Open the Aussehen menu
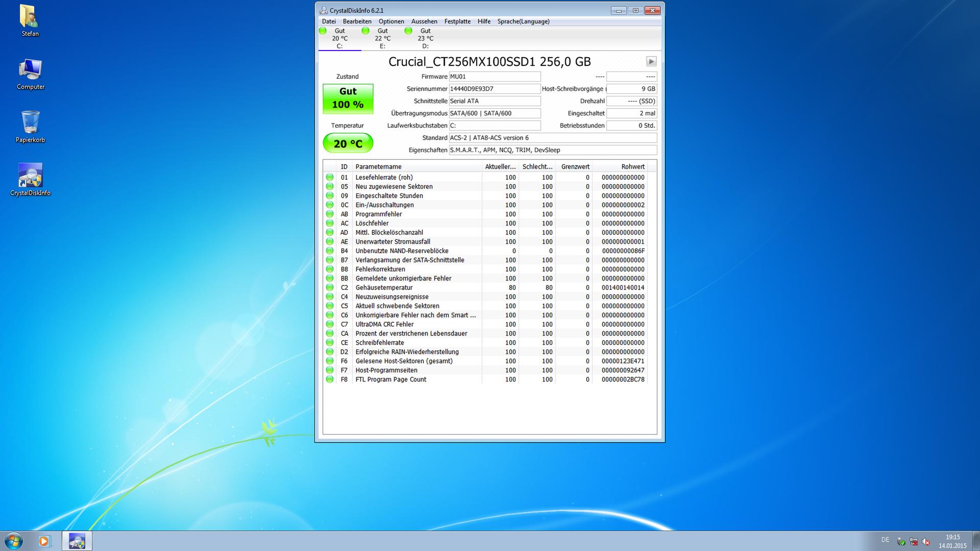This screenshot has width=980, height=551. pyautogui.click(x=424, y=21)
